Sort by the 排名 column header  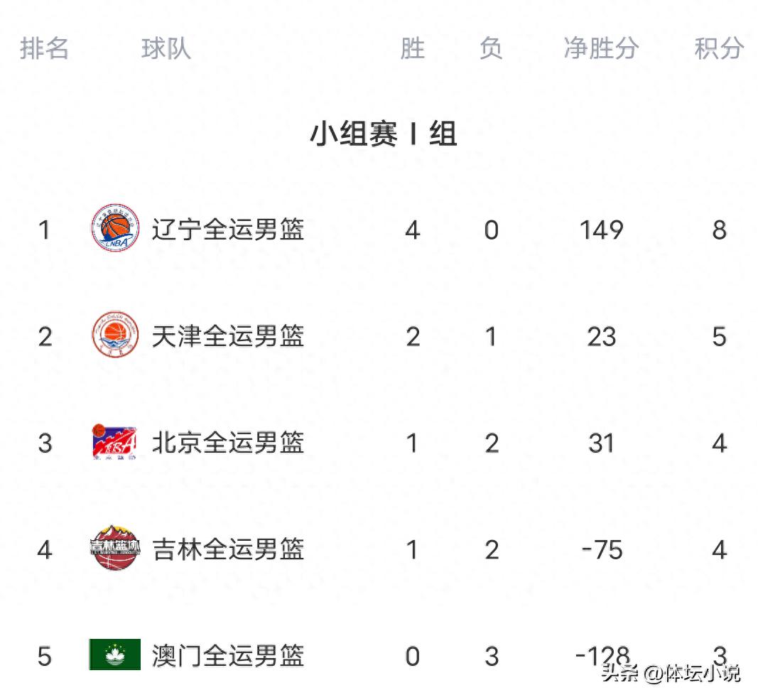tap(44, 48)
